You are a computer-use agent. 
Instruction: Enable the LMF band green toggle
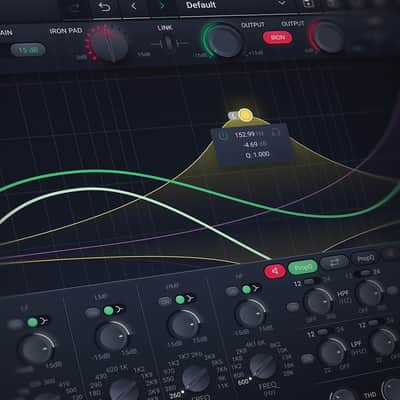pyautogui.click(x=108, y=311)
